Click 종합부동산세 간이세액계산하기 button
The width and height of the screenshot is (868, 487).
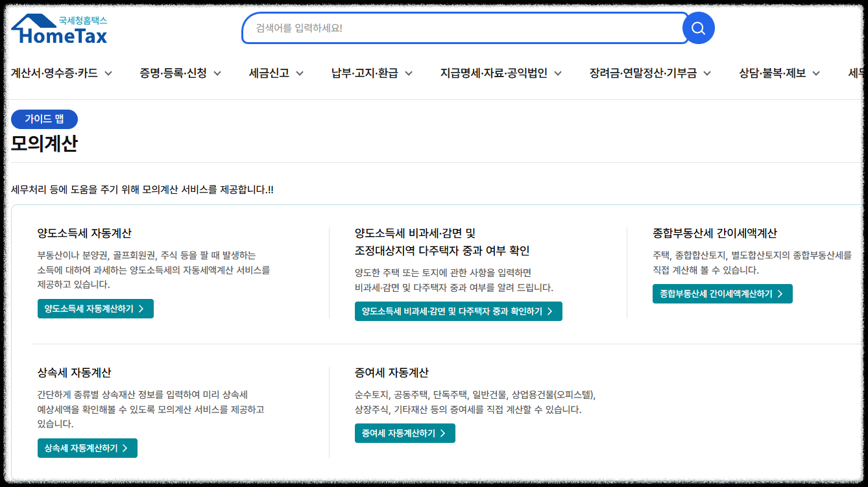(721, 293)
